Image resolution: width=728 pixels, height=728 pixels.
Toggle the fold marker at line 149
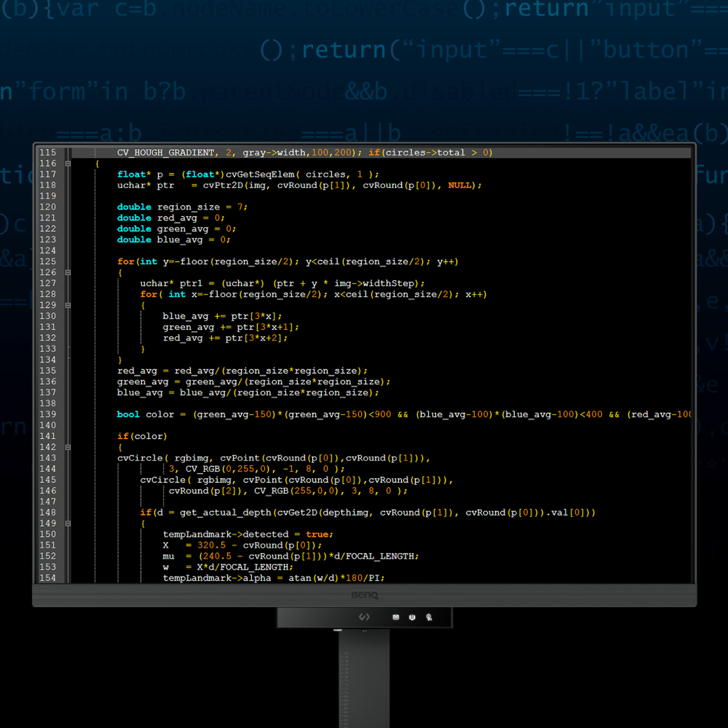coord(68,524)
